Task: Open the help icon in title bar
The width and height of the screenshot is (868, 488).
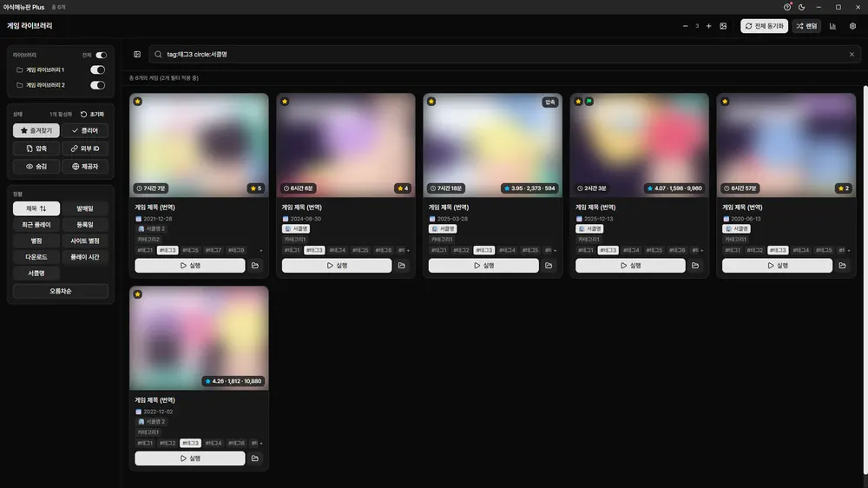Action: [x=787, y=7]
